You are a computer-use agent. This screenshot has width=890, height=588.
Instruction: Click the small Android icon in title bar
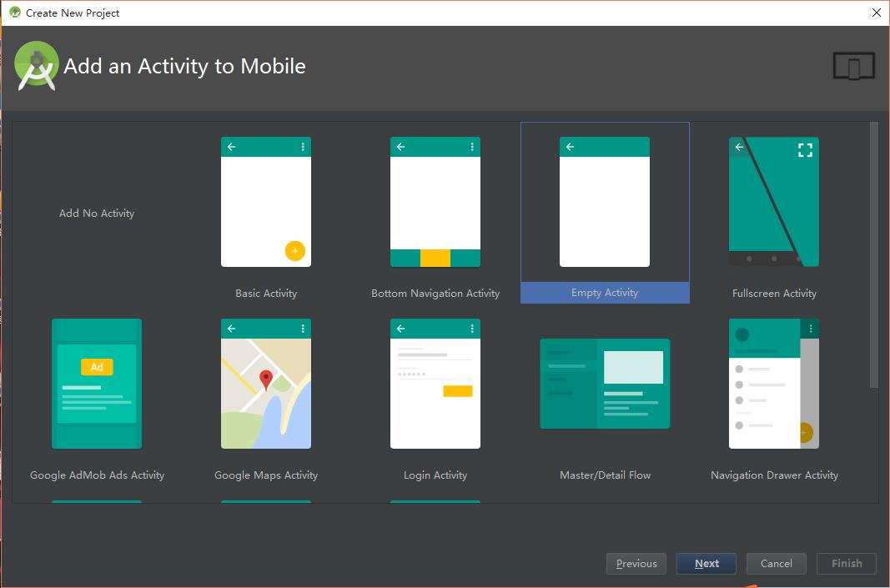[x=14, y=13]
